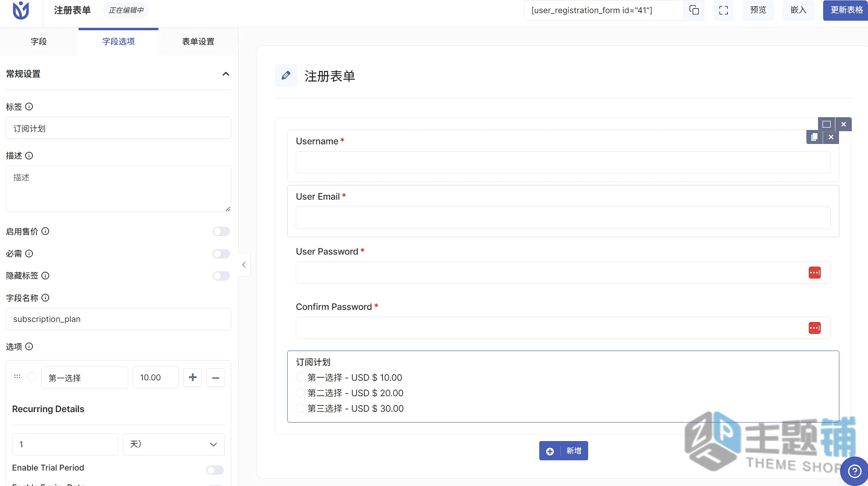Add a new option with plus button
Viewport: 868px width, 486px height.
(192, 377)
